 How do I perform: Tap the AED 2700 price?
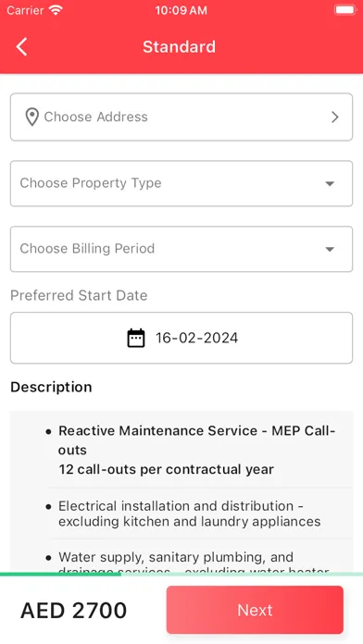73,611
